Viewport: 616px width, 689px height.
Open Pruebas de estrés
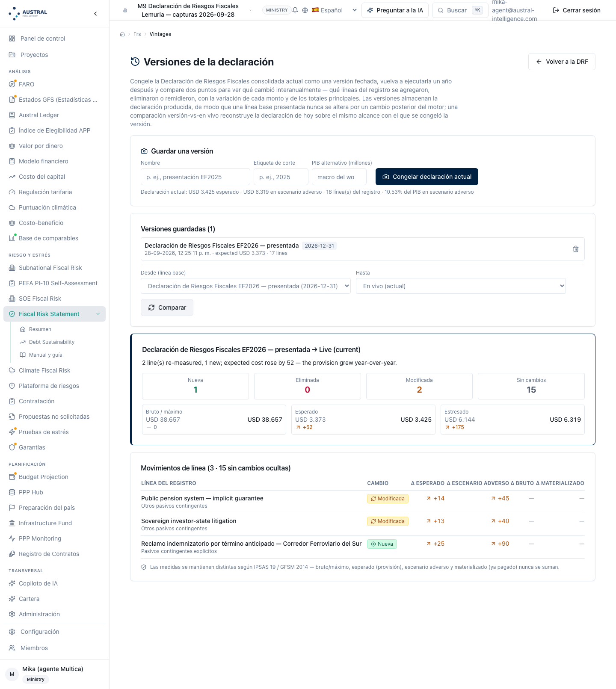coord(54,432)
